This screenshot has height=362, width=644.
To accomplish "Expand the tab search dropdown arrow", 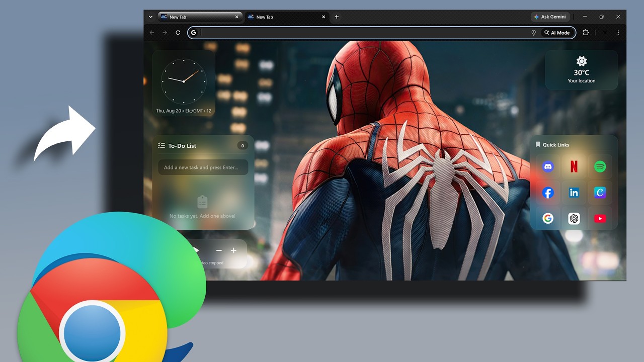I will pos(150,17).
